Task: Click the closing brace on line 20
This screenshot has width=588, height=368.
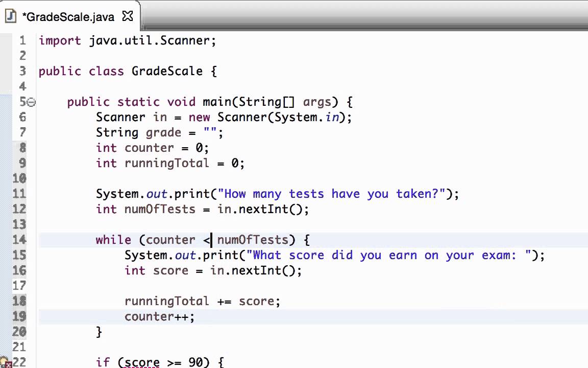Action: click(99, 332)
